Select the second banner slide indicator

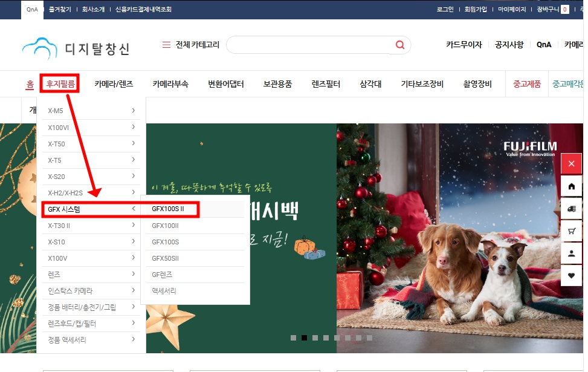click(x=304, y=338)
